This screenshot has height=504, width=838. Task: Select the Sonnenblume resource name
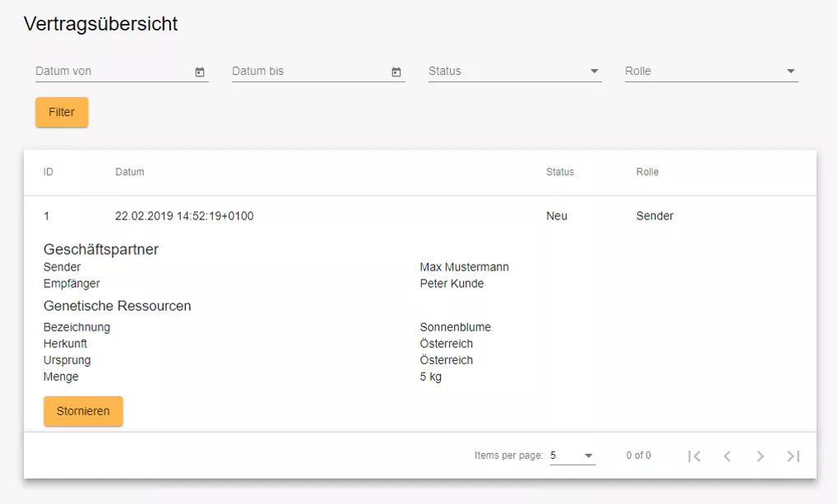(455, 327)
